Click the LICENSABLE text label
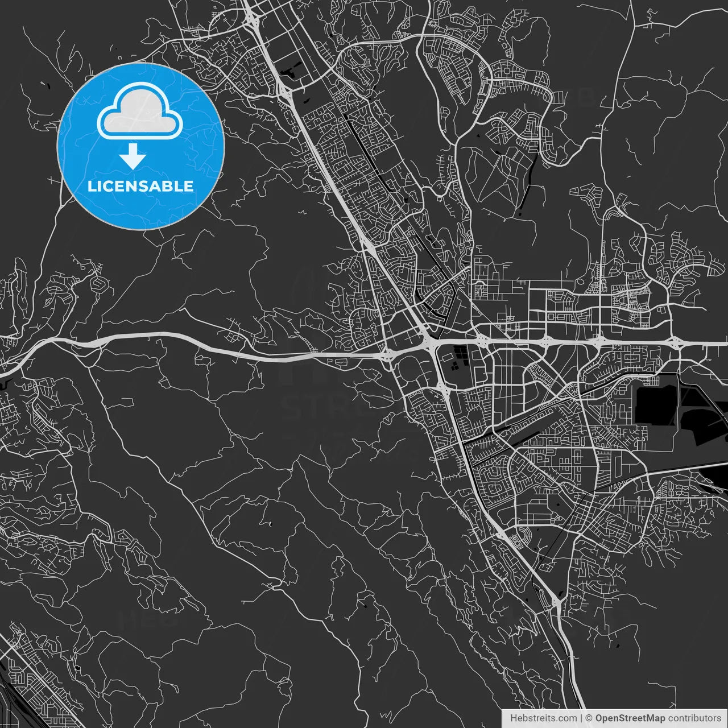728x728 pixels. (140, 185)
